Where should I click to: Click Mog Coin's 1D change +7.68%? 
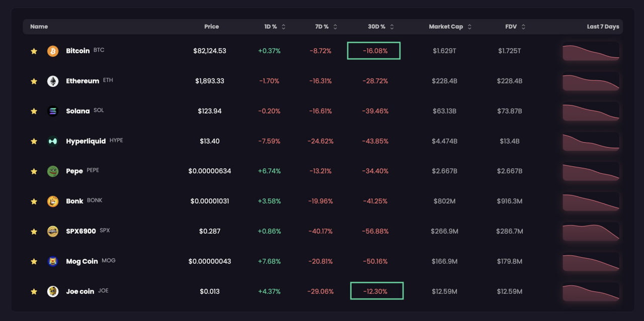coord(269,261)
